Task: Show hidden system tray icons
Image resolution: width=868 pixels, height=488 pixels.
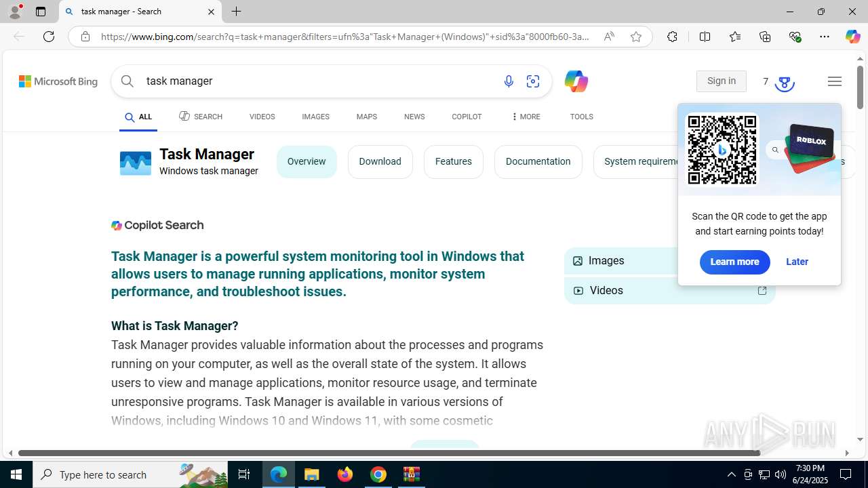Action: (731, 474)
